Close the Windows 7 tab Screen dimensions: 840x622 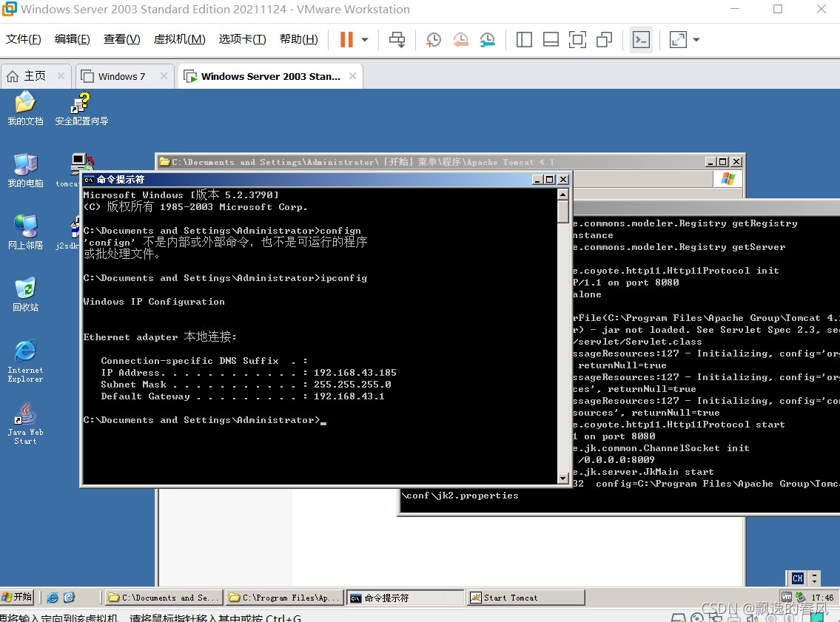(164, 76)
